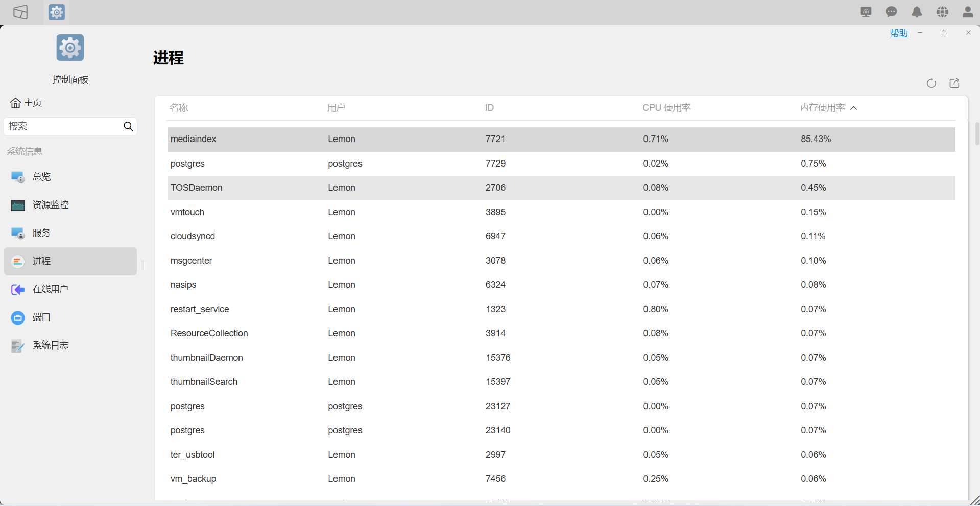
Task: Click the 85.43% memory value
Action: [816, 139]
